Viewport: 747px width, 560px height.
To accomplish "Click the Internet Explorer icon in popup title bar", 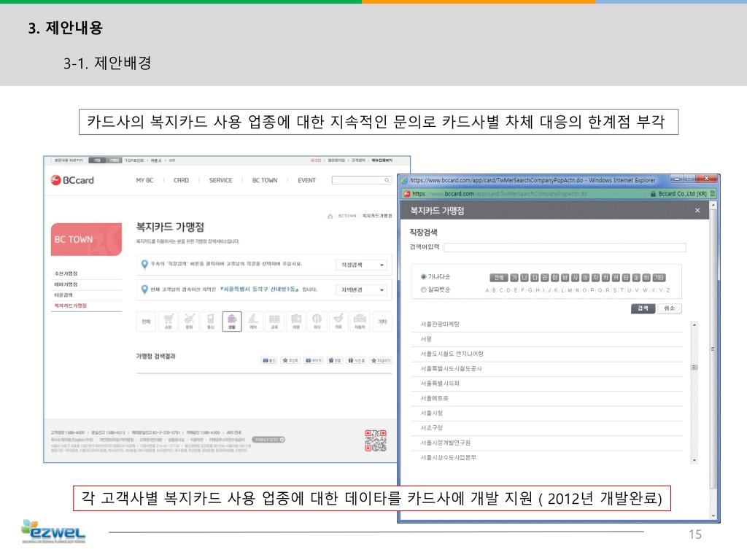I will click(x=404, y=180).
